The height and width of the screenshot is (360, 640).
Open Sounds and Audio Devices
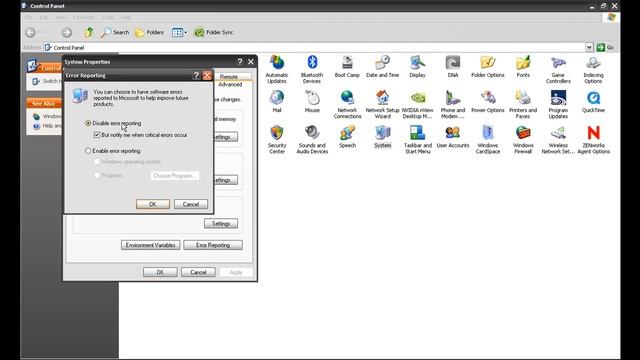pos(312,140)
